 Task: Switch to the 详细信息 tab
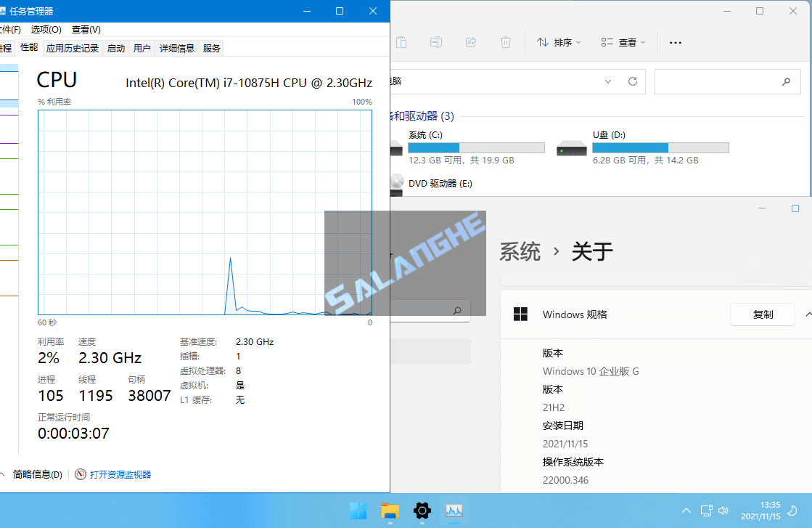pos(176,48)
